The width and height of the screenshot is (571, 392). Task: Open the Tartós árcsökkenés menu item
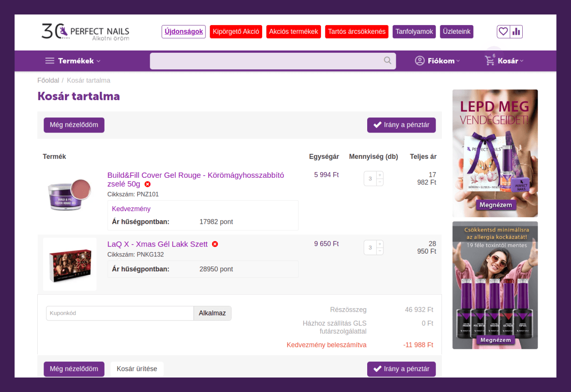[x=357, y=32]
